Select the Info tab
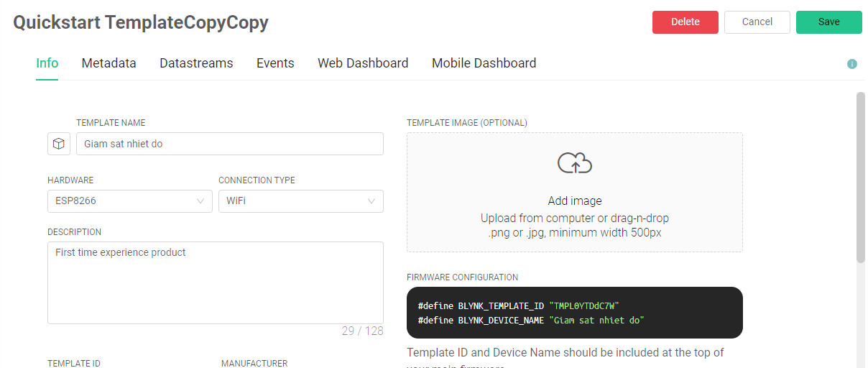The height and width of the screenshot is (368, 868). pos(47,63)
